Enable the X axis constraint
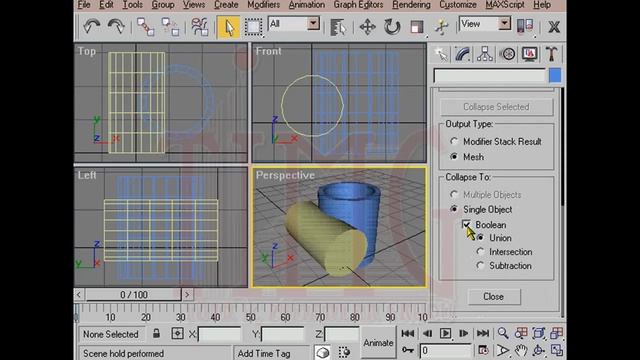 tap(554, 27)
